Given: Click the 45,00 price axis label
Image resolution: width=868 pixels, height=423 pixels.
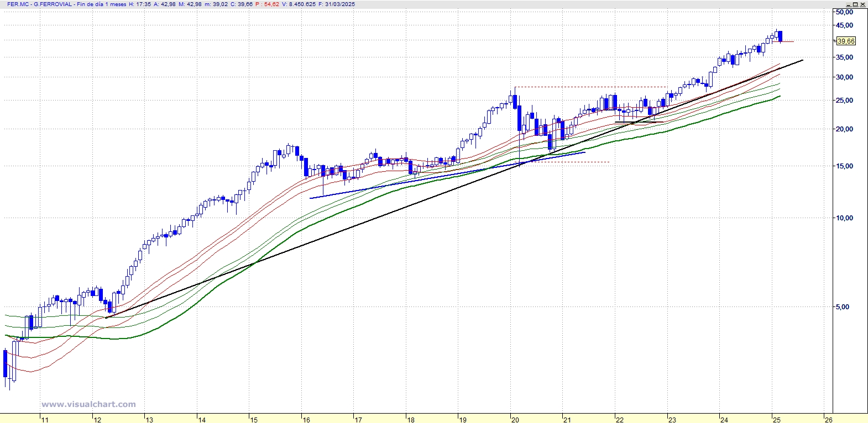Looking at the screenshot, I should point(844,25).
